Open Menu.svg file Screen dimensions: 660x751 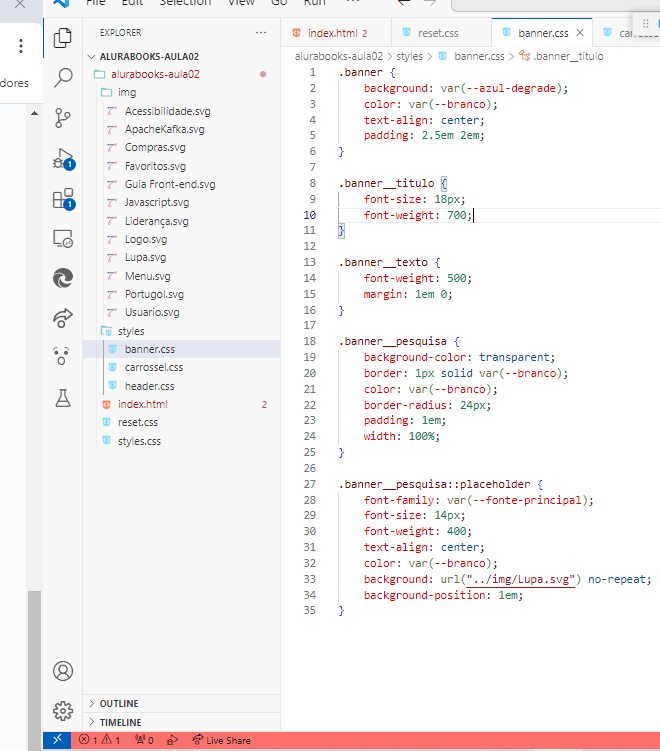pyautogui.click(x=148, y=276)
